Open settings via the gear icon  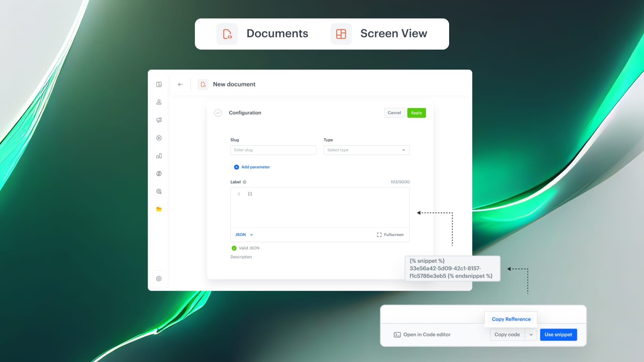click(159, 279)
